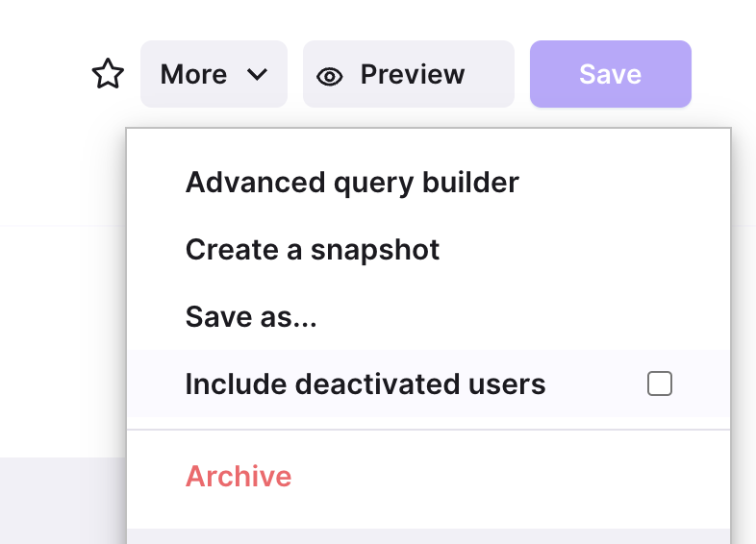The height and width of the screenshot is (544, 756).
Task: Click the word Archive in red
Action: [x=239, y=476]
